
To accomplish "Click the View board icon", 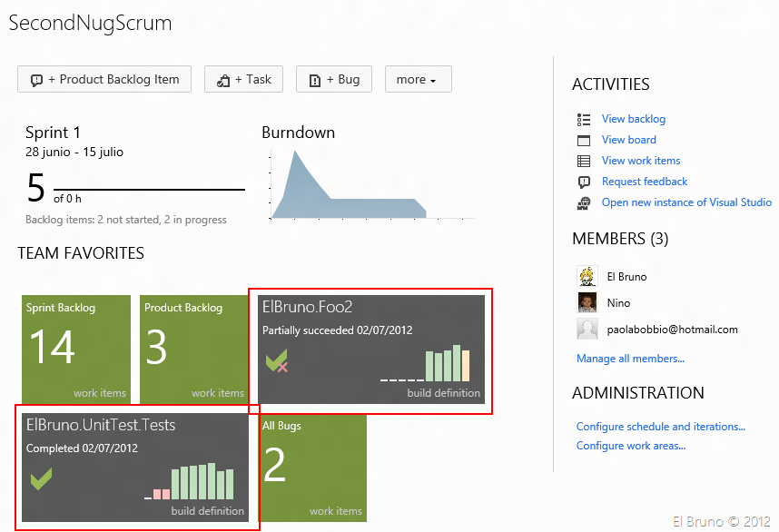I will click(584, 140).
